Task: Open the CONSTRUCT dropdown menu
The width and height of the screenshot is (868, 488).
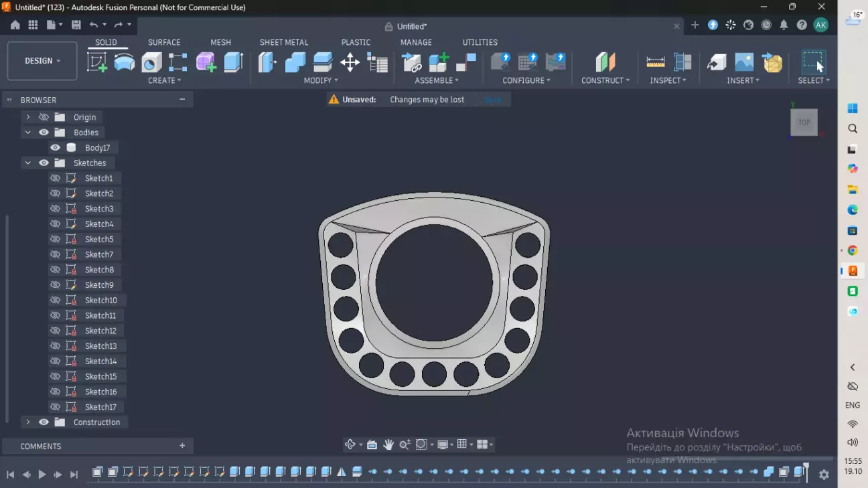Action: coord(605,80)
